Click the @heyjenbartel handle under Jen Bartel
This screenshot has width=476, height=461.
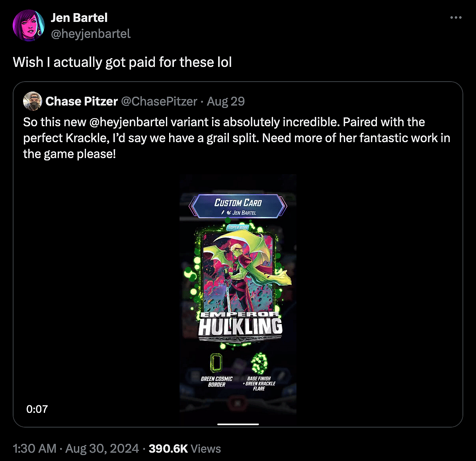(x=91, y=34)
